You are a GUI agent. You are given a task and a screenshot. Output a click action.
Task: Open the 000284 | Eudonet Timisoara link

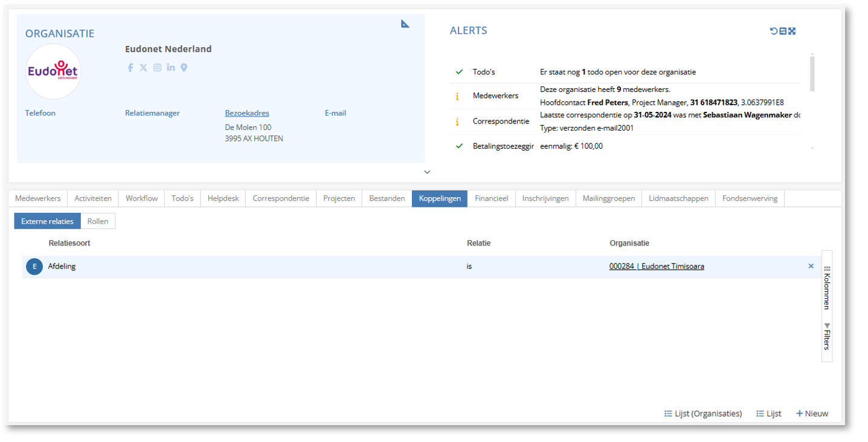tap(657, 266)
